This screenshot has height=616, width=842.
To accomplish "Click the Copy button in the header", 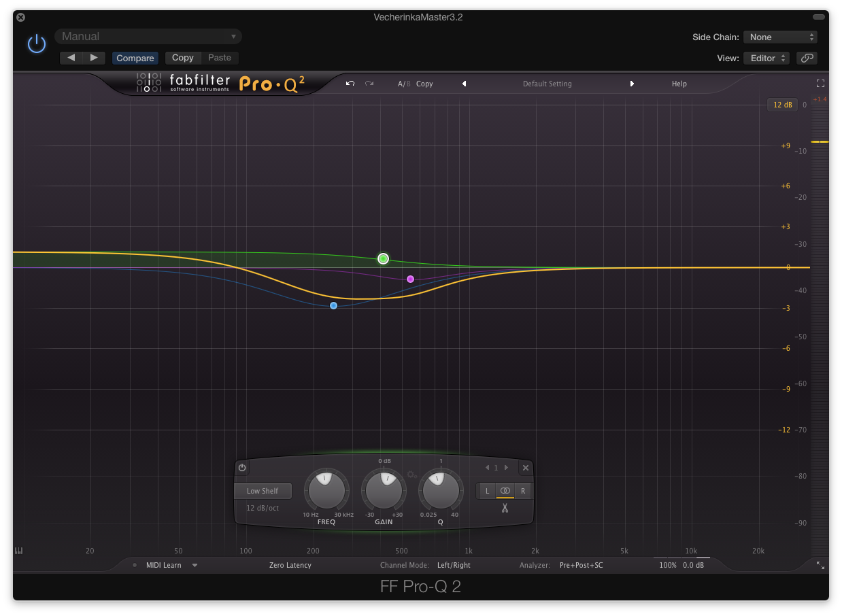I will coord(182,58).
